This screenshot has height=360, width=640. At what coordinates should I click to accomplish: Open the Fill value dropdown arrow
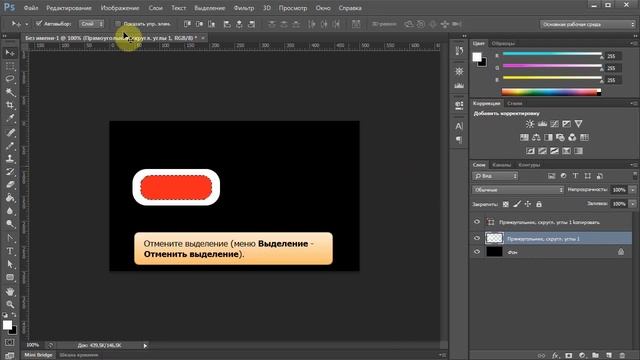[633, 204]
